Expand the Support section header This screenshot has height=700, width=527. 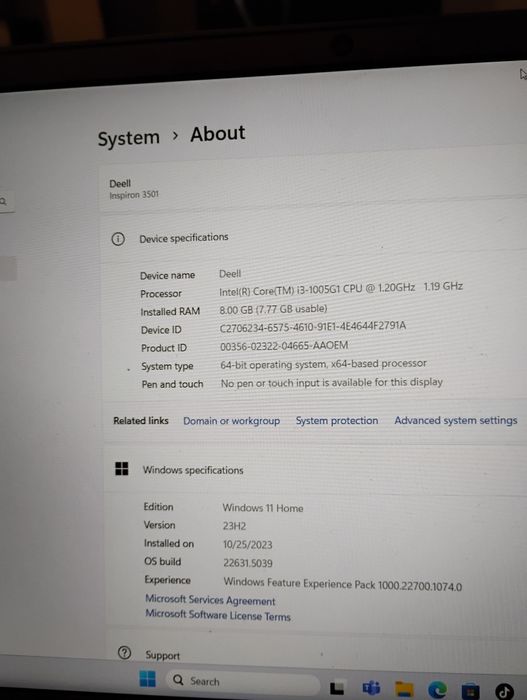[317, 654]
